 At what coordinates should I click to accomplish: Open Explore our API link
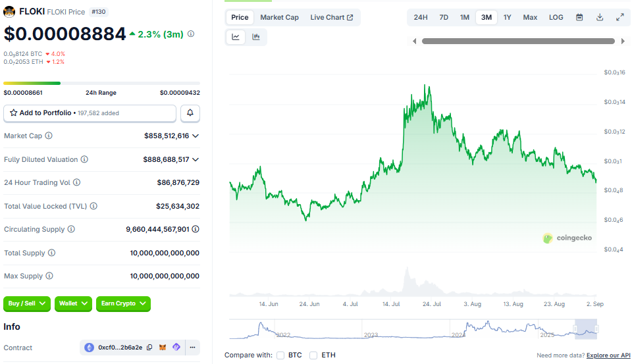(608, 355)
